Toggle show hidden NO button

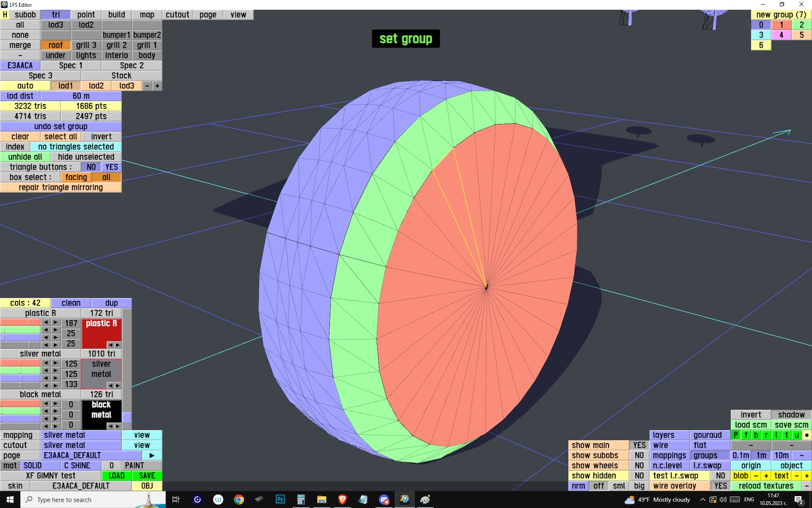639,476
